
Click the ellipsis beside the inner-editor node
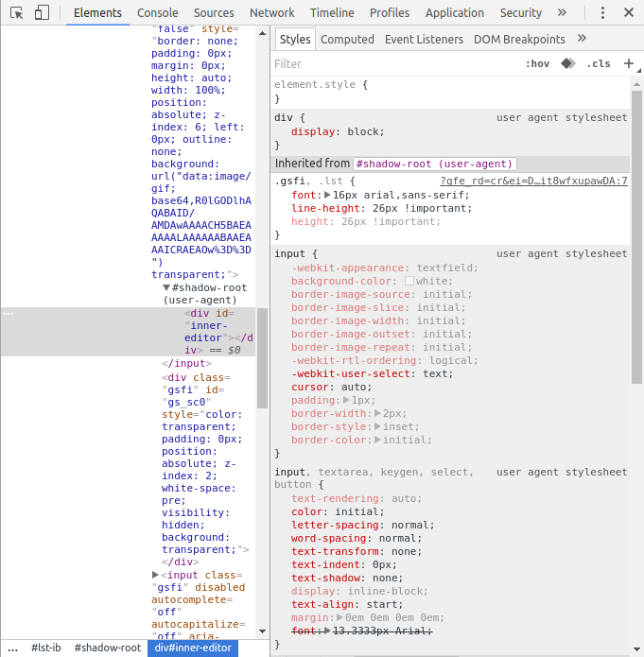pyautogui.click(x=8, y=314)
